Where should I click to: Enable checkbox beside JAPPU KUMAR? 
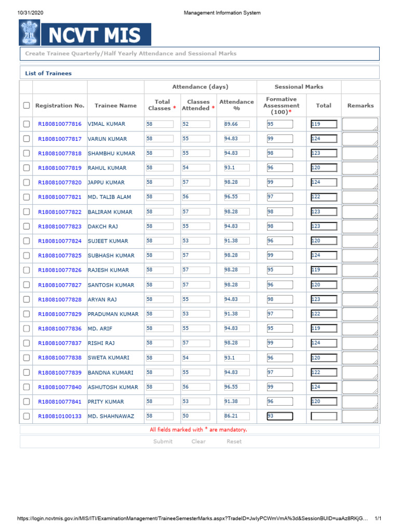(26, 182)
